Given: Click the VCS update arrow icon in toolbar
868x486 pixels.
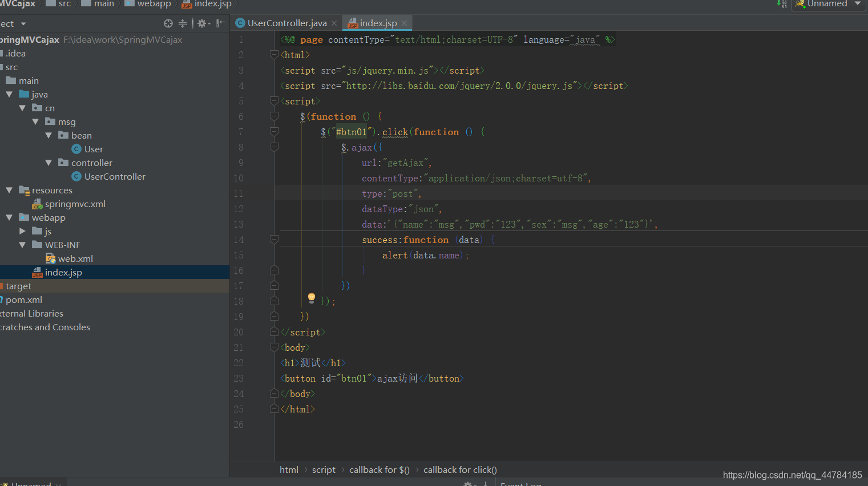Looking at the screenshot, I should (782, 4).
